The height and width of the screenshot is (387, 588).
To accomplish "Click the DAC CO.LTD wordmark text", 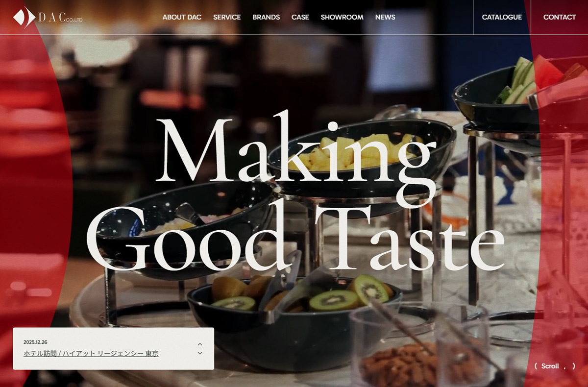I will click(x=61, y=18).
